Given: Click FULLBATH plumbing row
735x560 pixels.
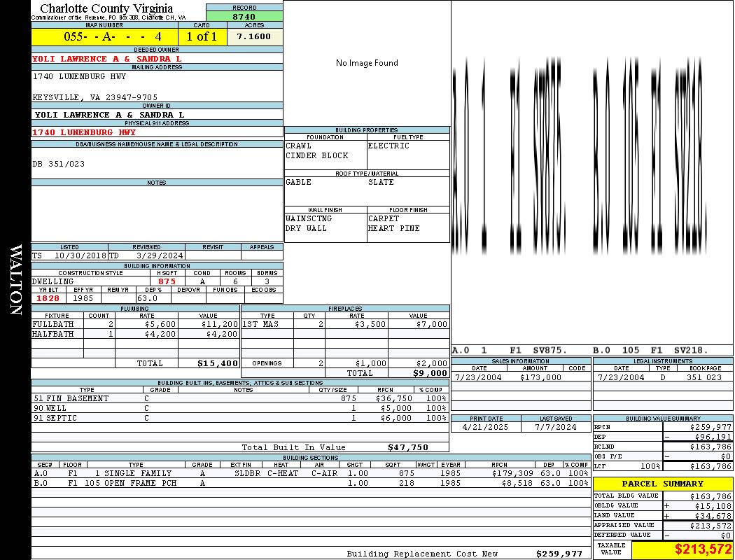Looking at the screenshot, I should tap(136, 324).
